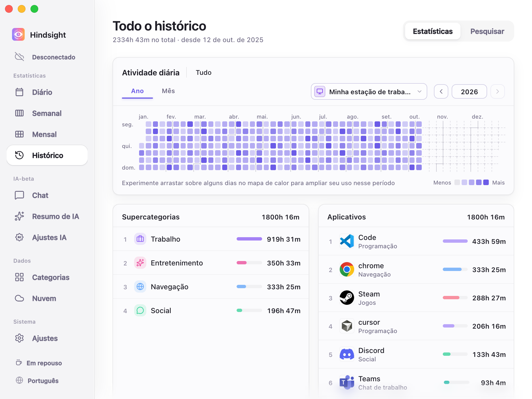Click the Desconectado cloud-off icon

coord(19,57)
